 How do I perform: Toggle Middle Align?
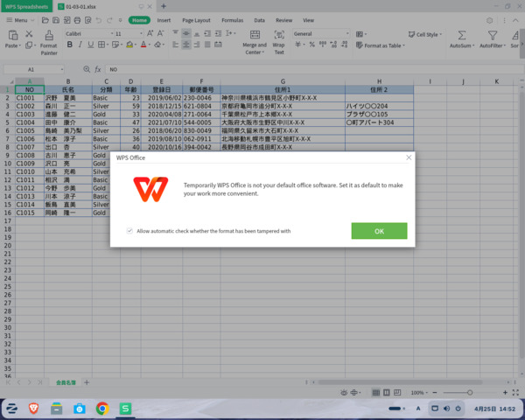(x=186, y=33)
